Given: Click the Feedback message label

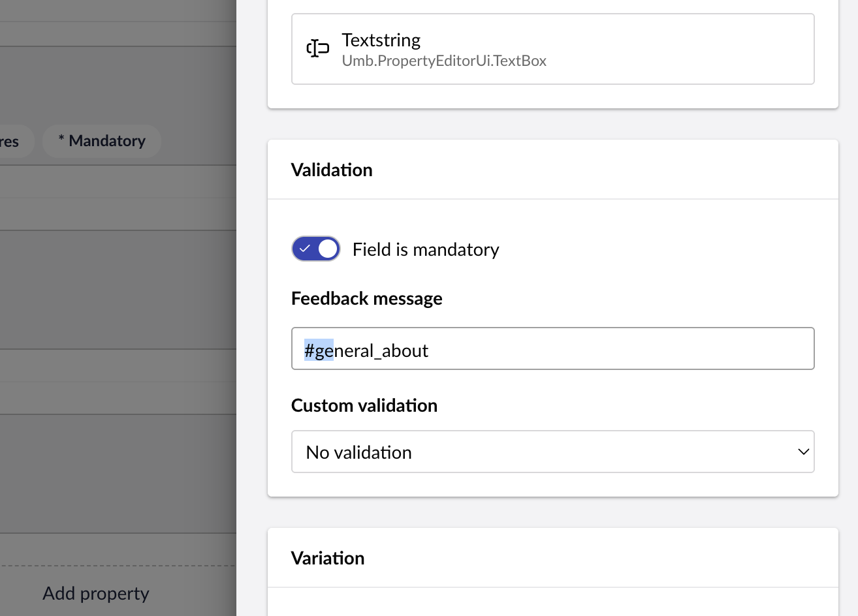Looking at the screenshot, I should (366, 298).
